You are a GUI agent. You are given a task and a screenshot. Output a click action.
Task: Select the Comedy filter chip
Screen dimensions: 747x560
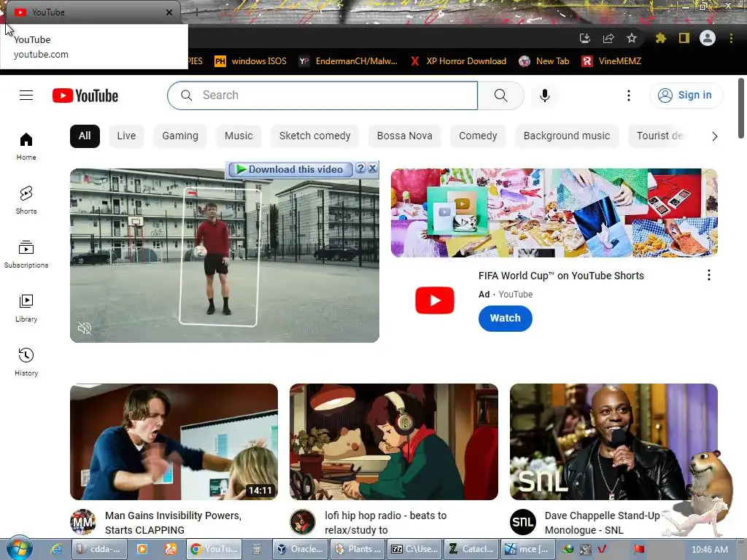(x=478, y=136)
